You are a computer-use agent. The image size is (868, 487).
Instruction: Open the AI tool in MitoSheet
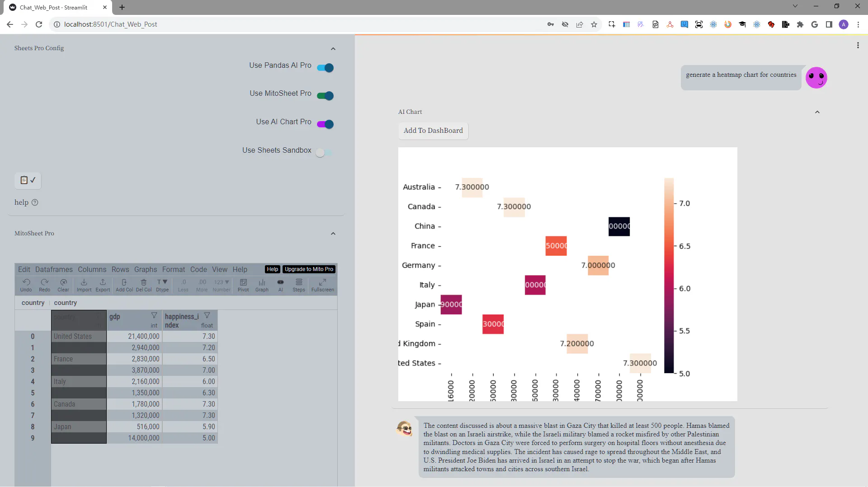click(280, 285)
